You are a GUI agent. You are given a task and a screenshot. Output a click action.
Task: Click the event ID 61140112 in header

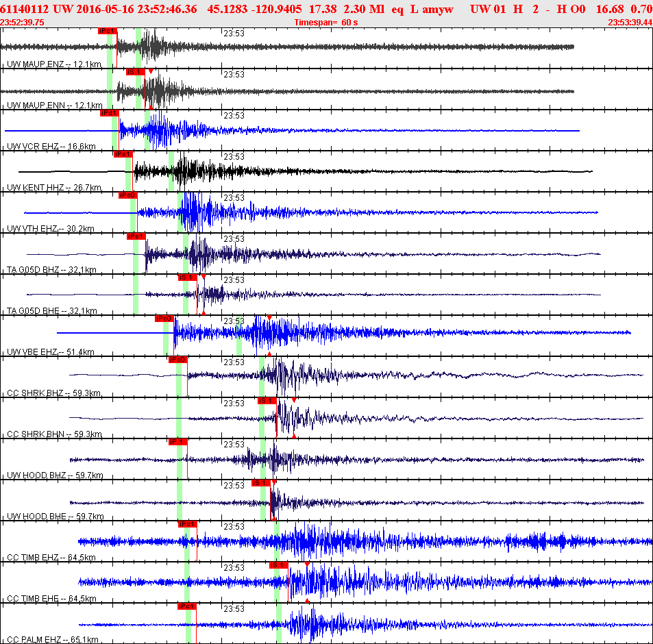click(24, 9)
